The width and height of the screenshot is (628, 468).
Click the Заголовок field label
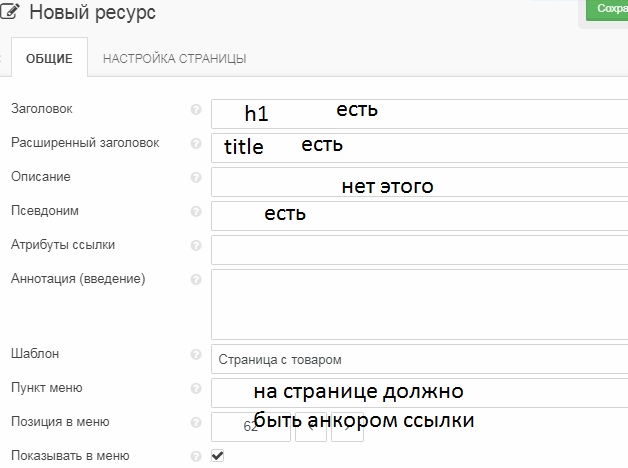click(x=42, y=108)
